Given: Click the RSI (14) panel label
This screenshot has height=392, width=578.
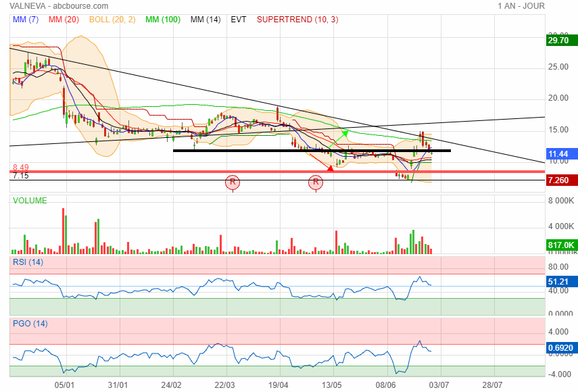Looking at the screenshot, I should pos(28,262).
